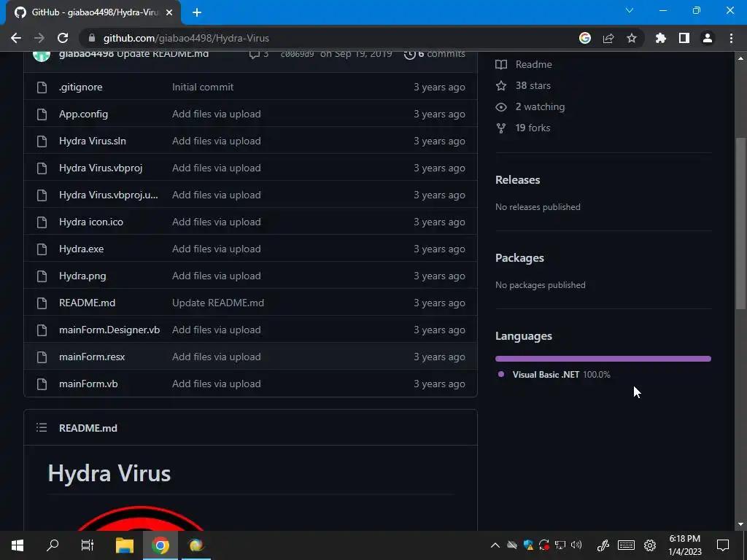Open the README outline list icon
The height and width of the screenshot is (560, 747).
pyautogui.click(x=42, y=427)
